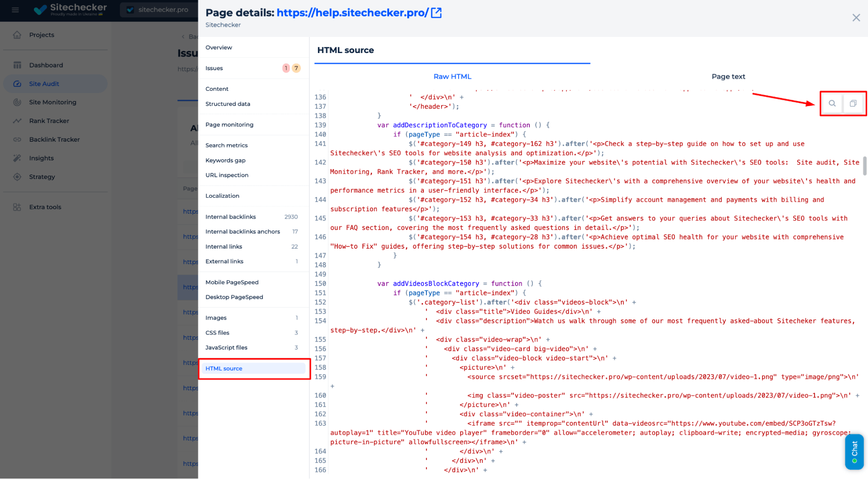Click the sitechecker.pro project selector
This screenshot has height=479, width=868.
[x=158, y=10]
